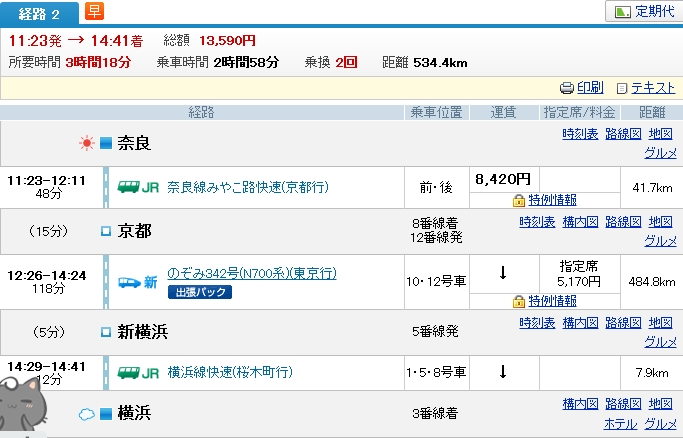Open 路線図 link for 横浜
Viewport: 683px width, 438px height.
point(623,404)
